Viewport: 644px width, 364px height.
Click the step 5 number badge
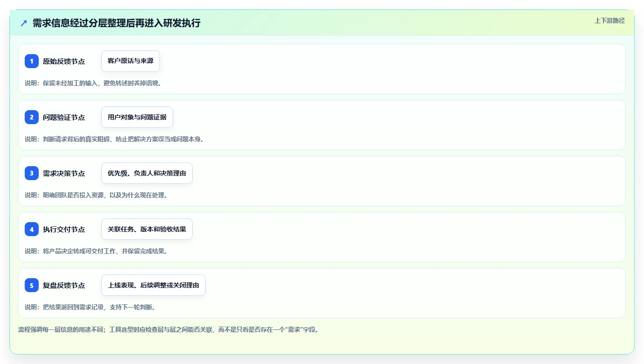pyautogui.click(x=32, y=285)
